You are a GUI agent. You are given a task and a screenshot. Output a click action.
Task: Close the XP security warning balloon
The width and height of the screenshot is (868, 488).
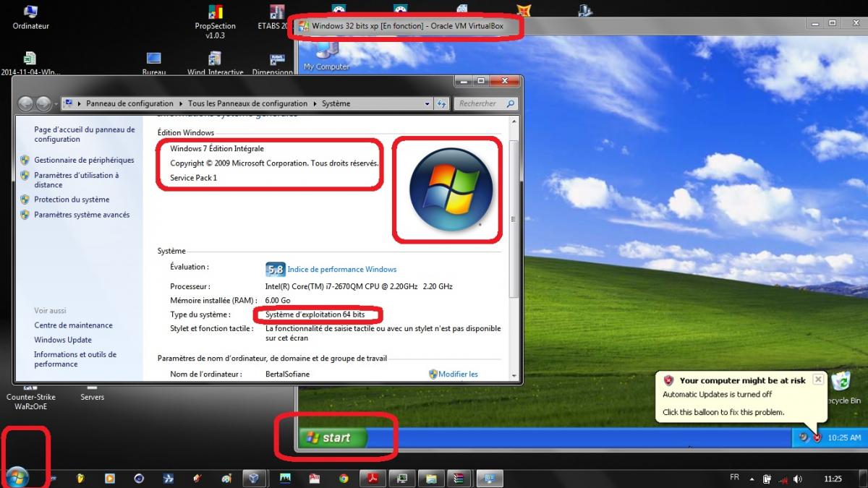(x=817, y=379)
